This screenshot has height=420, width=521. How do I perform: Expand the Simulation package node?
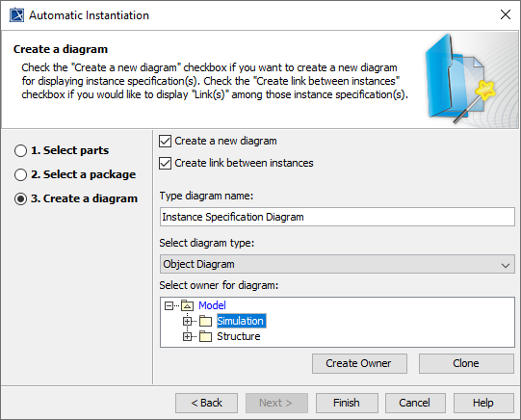click(x=187, y=322)
